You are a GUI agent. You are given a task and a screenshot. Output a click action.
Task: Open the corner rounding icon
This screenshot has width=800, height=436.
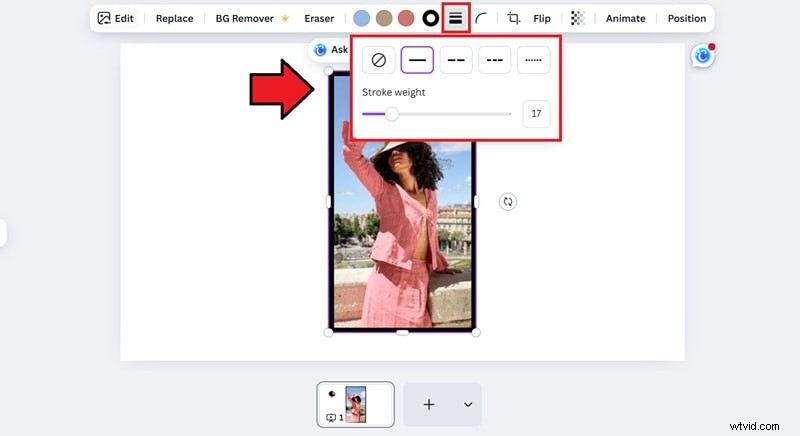click(482, 18)
